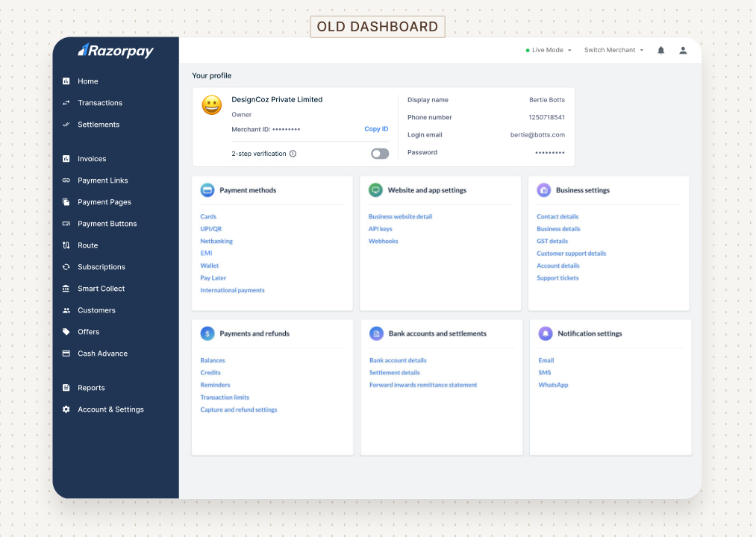Viewport: 756px width, 537px height.
Task: Click the Account & Settings gear icon
Action: tap(66, 409)
